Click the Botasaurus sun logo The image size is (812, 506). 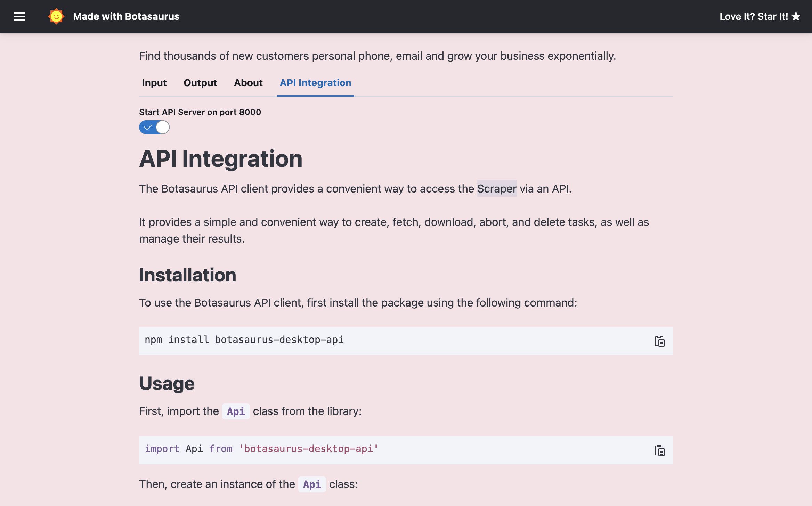(56, 16)
